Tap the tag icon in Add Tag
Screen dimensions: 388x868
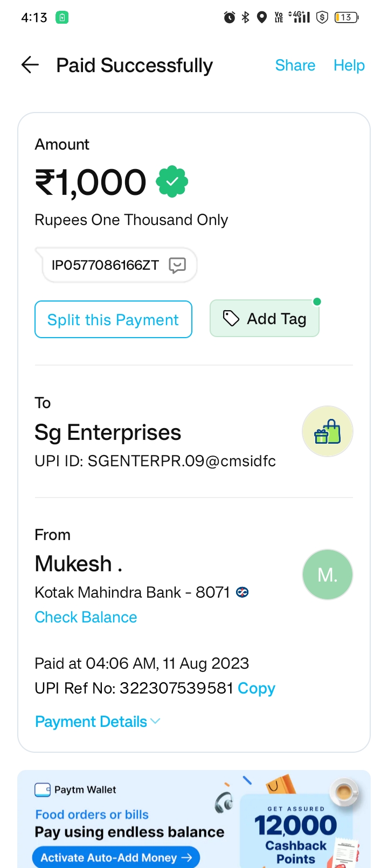[231, 318]
